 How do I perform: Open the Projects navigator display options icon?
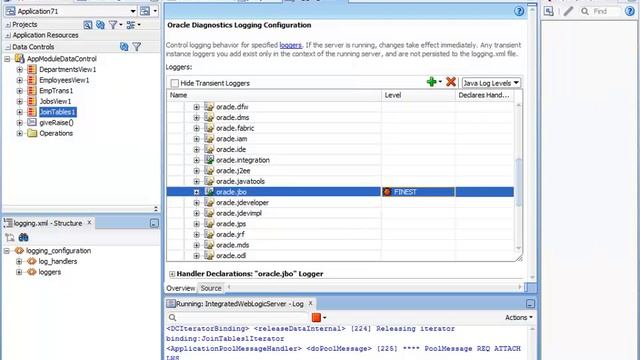coord(131,25)
